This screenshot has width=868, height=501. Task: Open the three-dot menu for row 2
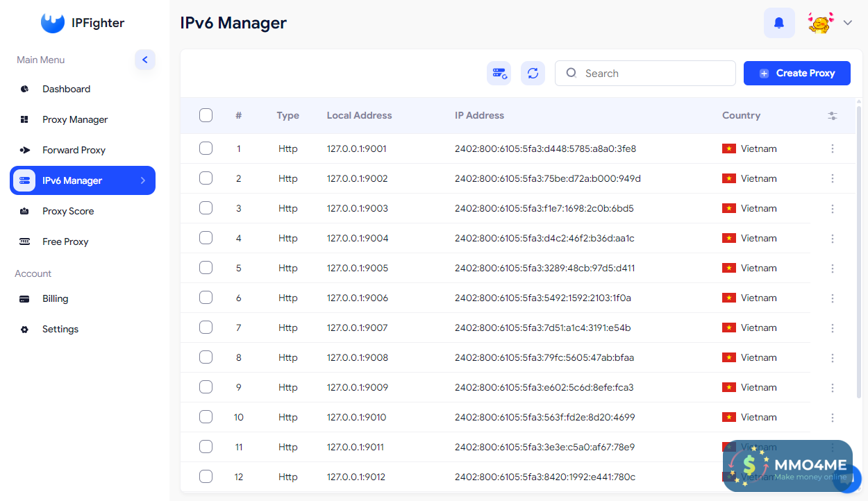tap(833, 178)
